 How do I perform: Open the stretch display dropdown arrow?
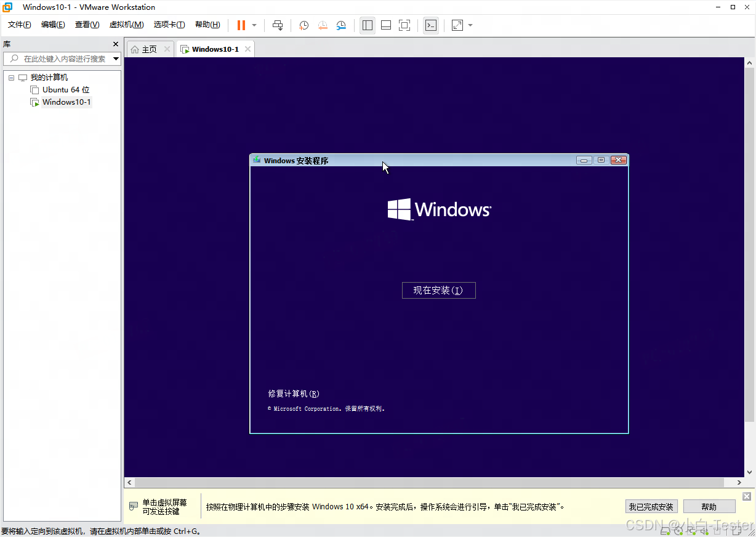tap(470, 25)
